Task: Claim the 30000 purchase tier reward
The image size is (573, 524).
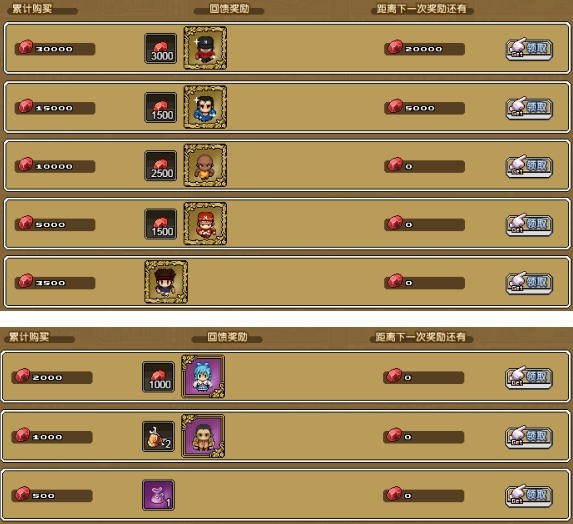Action: tap(529, 49)
